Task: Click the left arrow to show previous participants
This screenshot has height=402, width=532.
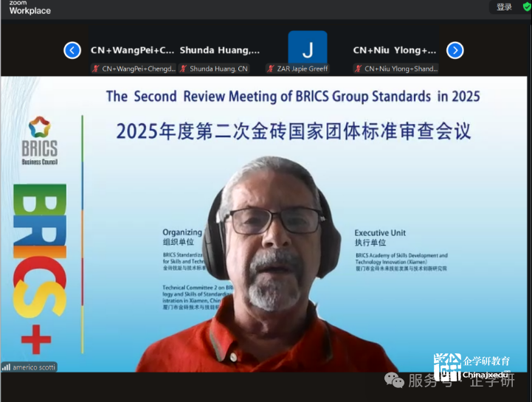Action: tap(72, 50)
